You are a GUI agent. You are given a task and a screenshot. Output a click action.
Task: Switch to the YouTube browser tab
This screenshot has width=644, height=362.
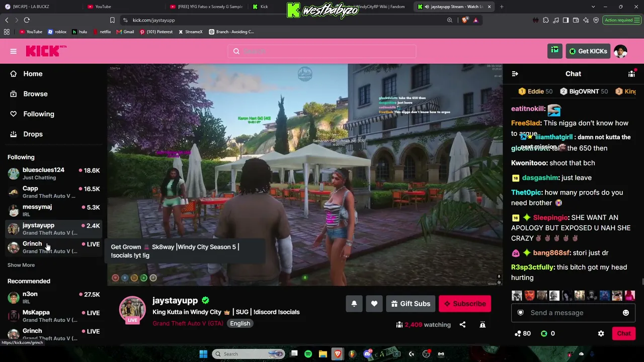click(x=103, y=7)
